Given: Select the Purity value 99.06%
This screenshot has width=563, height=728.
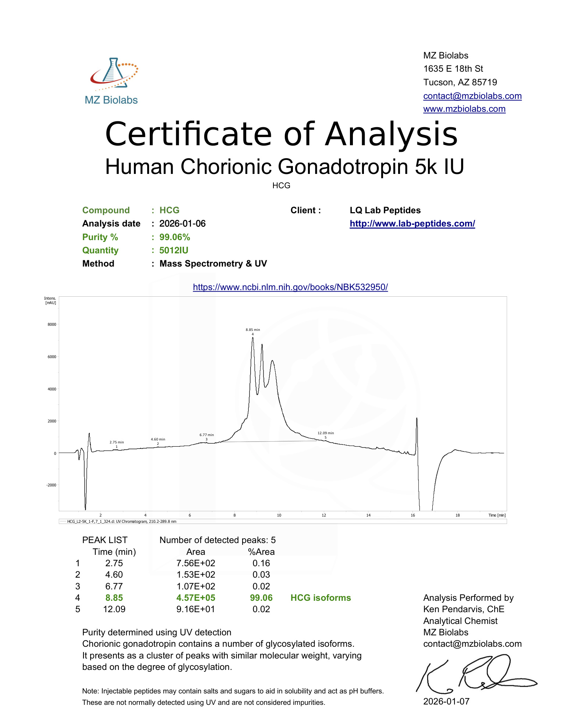Looking at the screenshot, I should pos(174,237).
